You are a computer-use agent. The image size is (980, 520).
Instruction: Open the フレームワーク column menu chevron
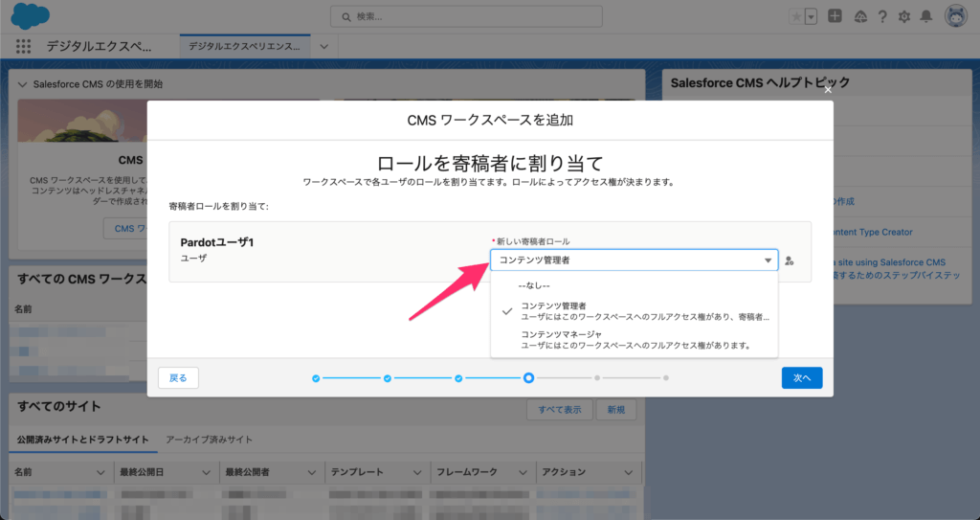click(523, 472)
